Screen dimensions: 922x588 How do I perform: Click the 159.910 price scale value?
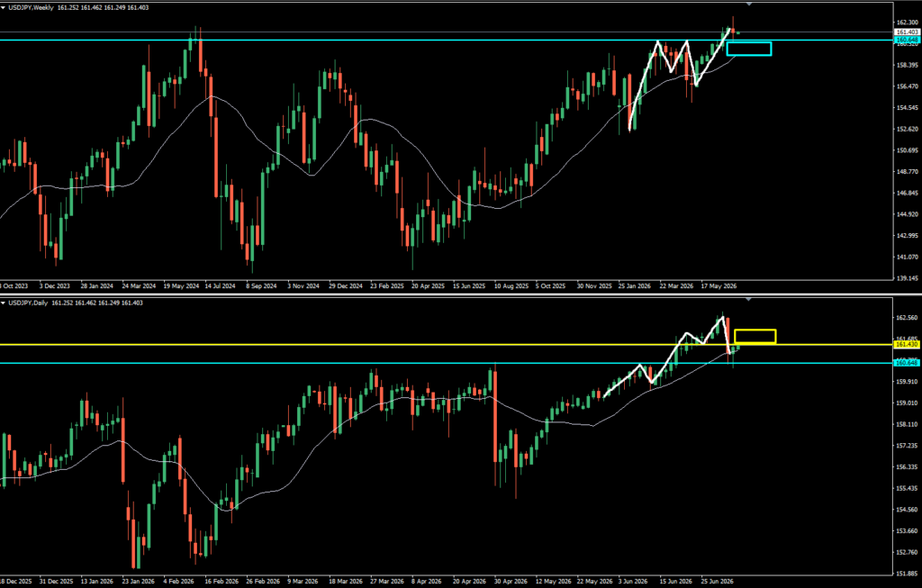(908, 382)
